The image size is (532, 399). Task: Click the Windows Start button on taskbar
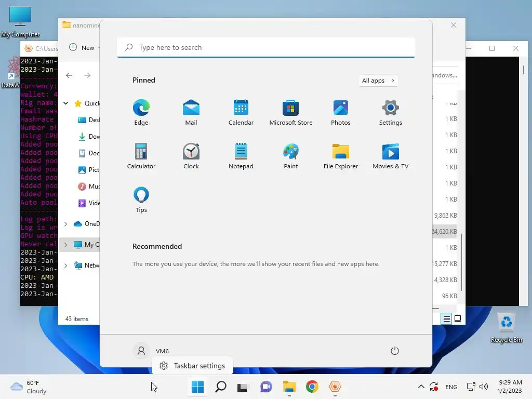pyautogui.click(x=197, y=387)
